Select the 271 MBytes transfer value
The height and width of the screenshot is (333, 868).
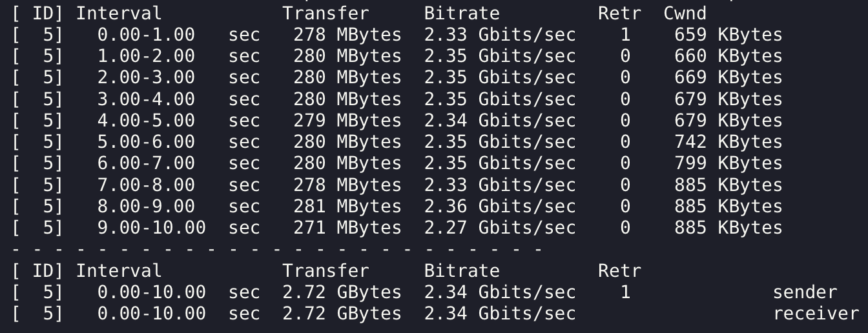tap(347, 228)
